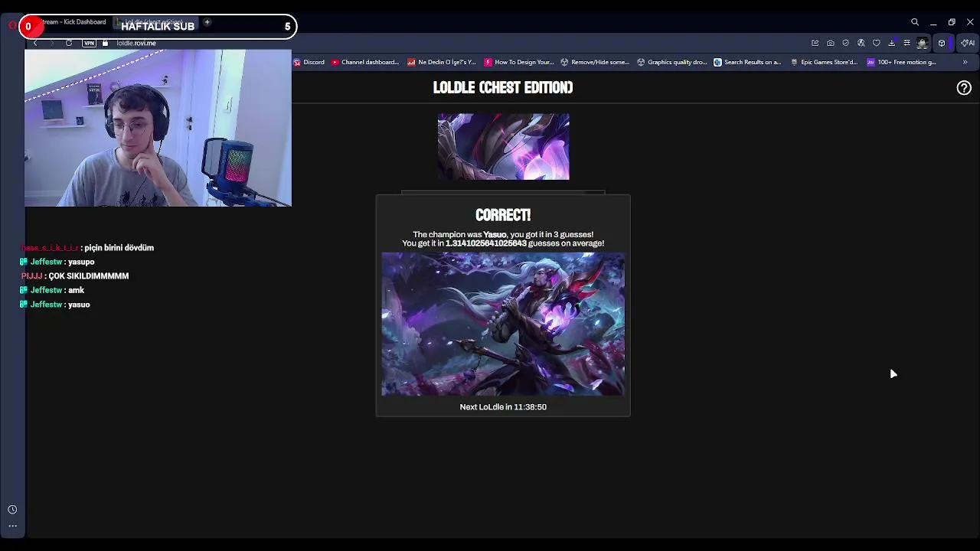Open a new tab with plus button
The image size is (980, 551).
point(207,22)
